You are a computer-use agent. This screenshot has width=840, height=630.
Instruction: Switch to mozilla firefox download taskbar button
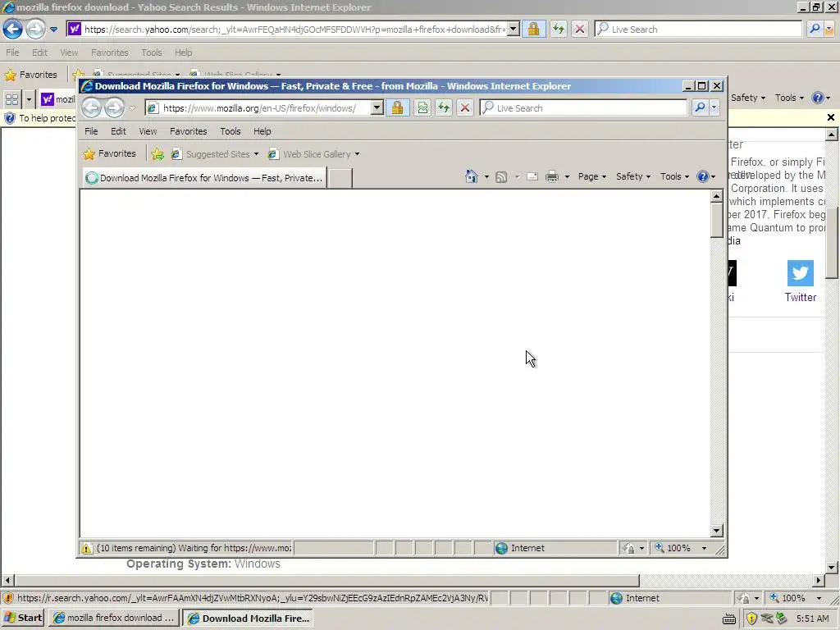[113, 618]
